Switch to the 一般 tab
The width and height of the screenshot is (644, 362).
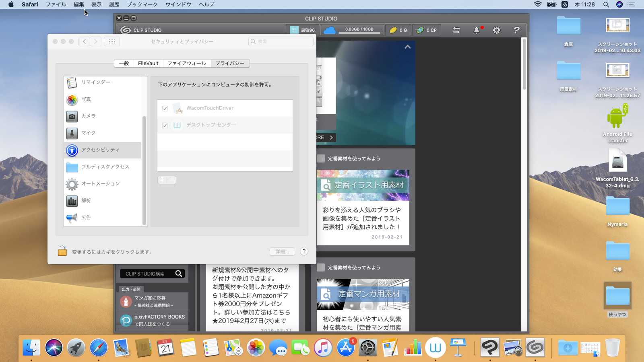(124, 63)
